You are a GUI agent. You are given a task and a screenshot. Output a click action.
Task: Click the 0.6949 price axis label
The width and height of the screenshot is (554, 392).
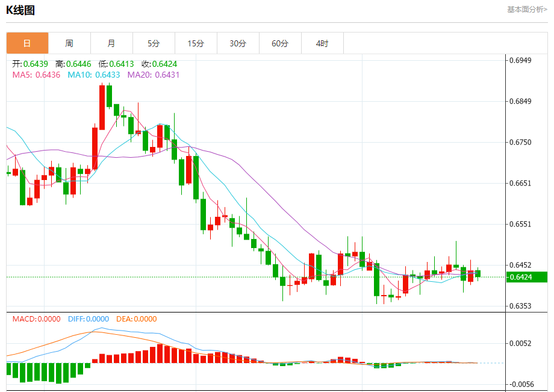click(x=520, y=60)
